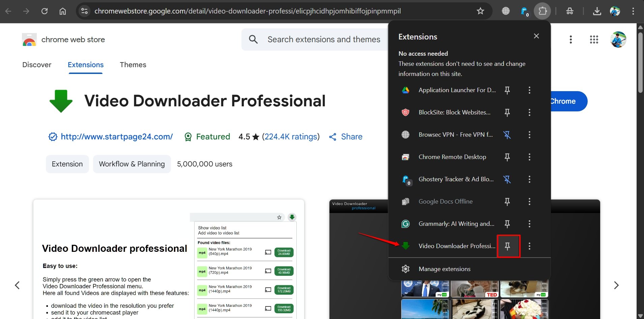Open the incognito-style icon in toolbar
This screenshot has width=644, height=319.
570,11
